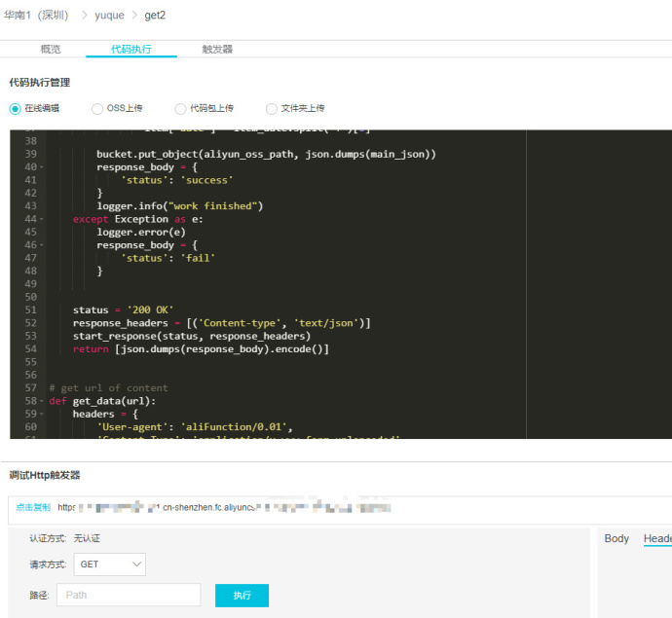Collapse code fold at line 46

coord(42,245)
